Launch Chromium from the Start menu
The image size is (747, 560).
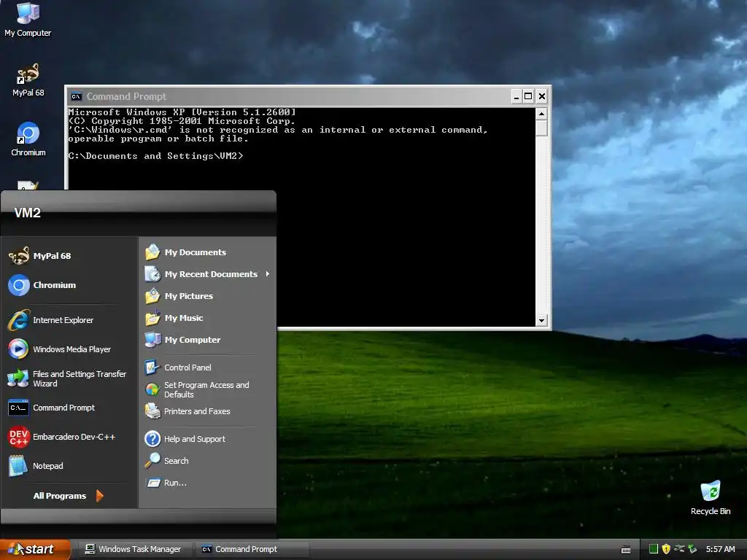69,285
